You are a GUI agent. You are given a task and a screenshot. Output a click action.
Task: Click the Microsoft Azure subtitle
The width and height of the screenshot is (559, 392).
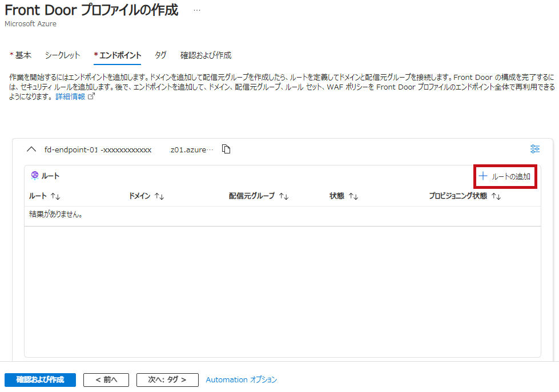[x=30, y=23]
